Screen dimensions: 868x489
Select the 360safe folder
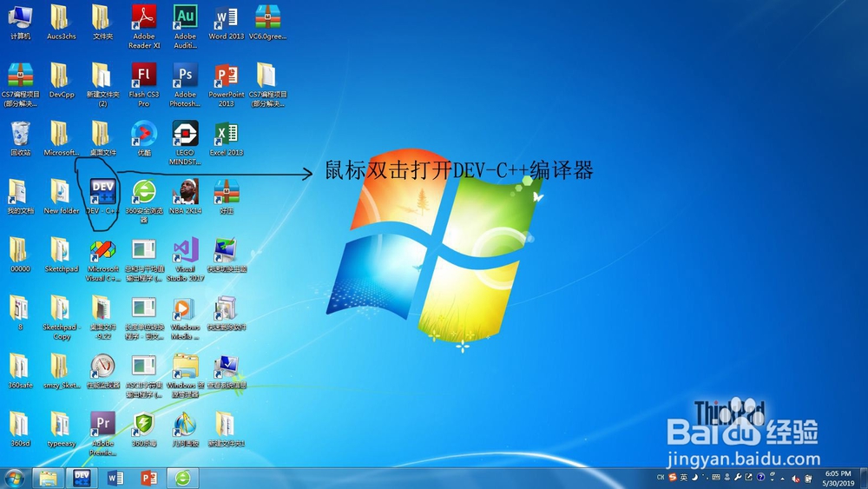coord(21,371)
